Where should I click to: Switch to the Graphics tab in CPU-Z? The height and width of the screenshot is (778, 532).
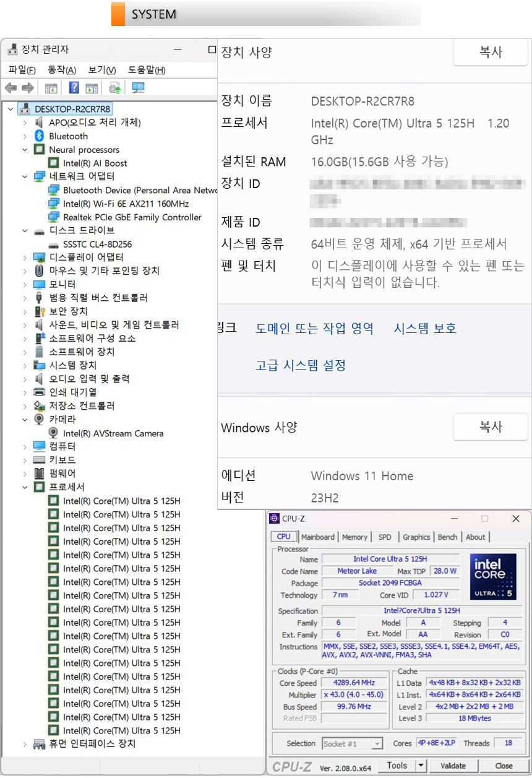[416, 537]
